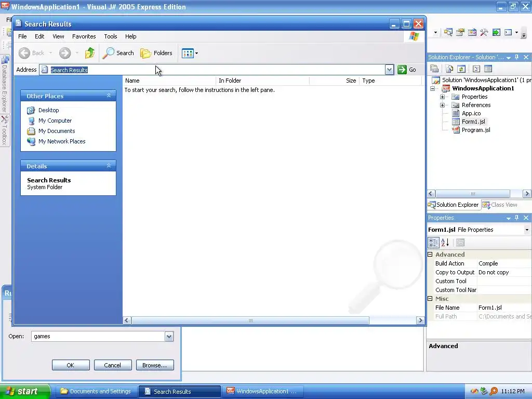Open My Computer in Other Places
Screen dimensions: 532x399
pyautogui.click(x=55, y=121)
